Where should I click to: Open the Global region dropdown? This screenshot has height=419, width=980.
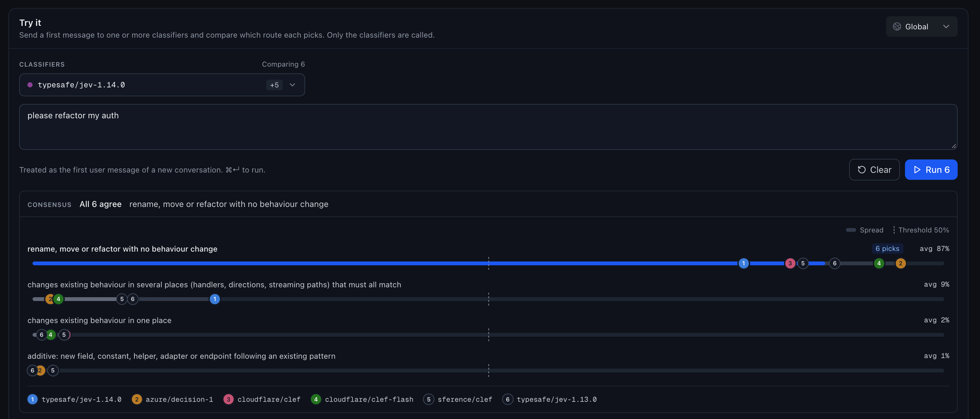pyautogui.click(x=921, y=26)
